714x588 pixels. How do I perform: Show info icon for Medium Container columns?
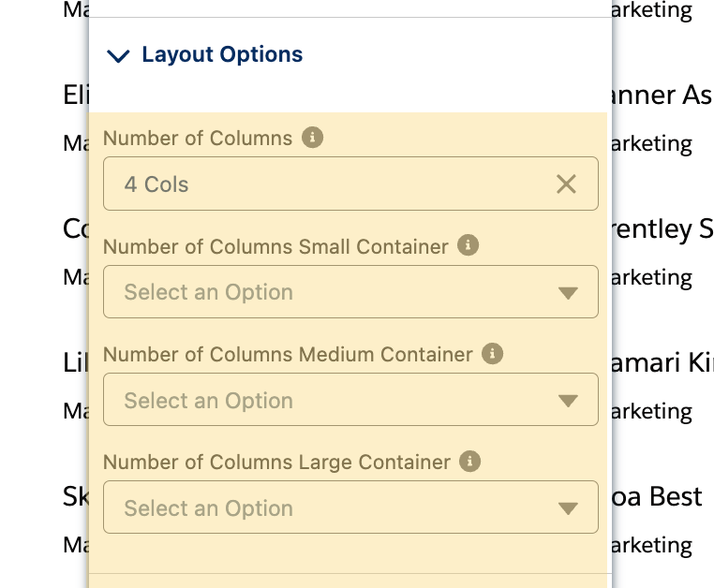493,354
